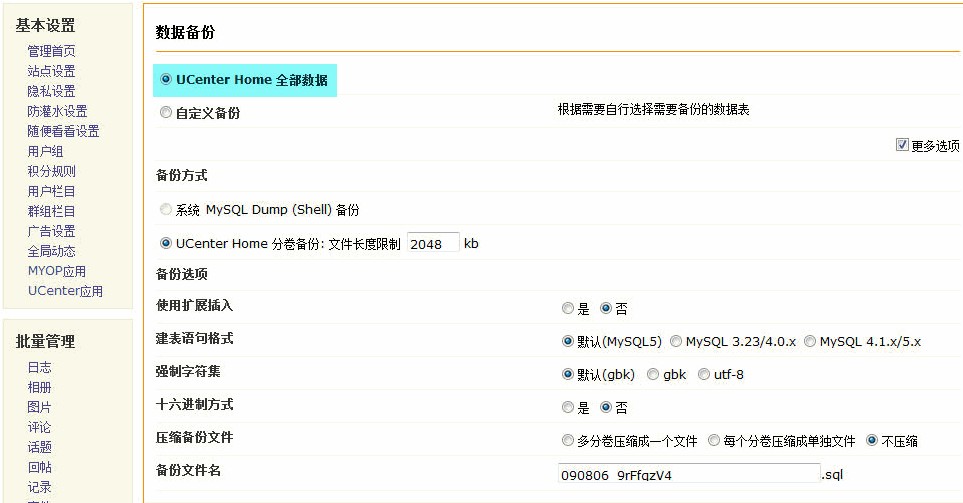Open 图片 under 批量管理
The width and height of the screenshot is (963, 503).
(39, 407)
